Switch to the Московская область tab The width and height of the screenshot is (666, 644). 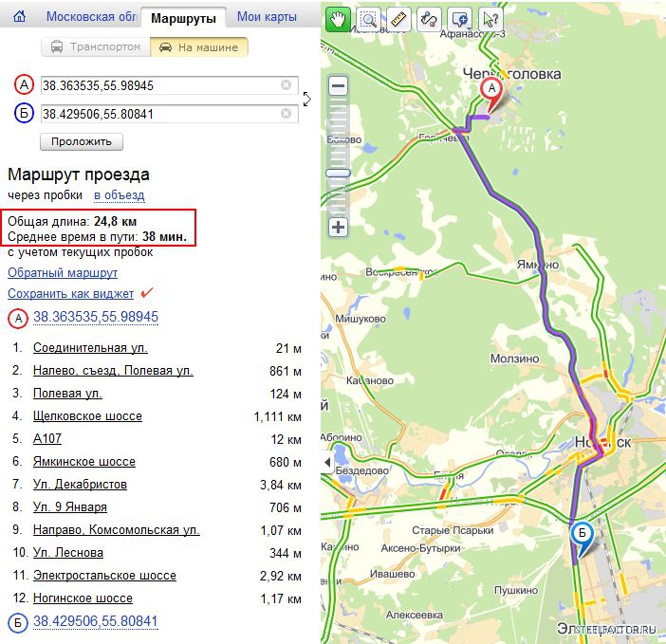pos(90,17)
